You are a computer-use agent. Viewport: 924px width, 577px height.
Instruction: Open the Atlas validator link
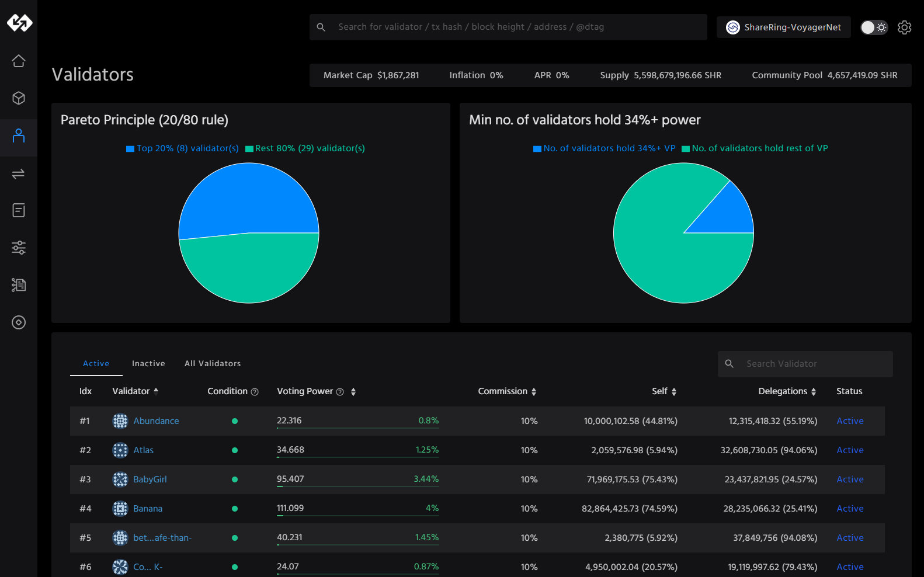(143, 450)
